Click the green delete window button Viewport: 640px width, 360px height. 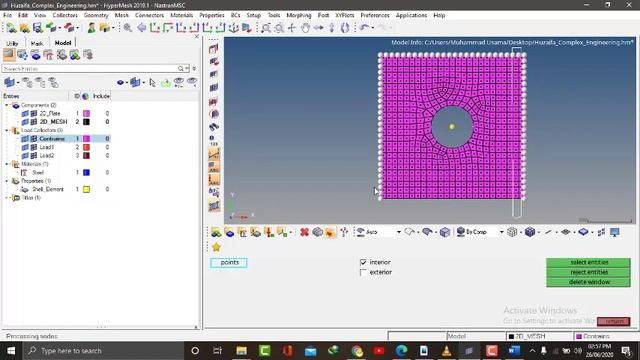point(589,282)
